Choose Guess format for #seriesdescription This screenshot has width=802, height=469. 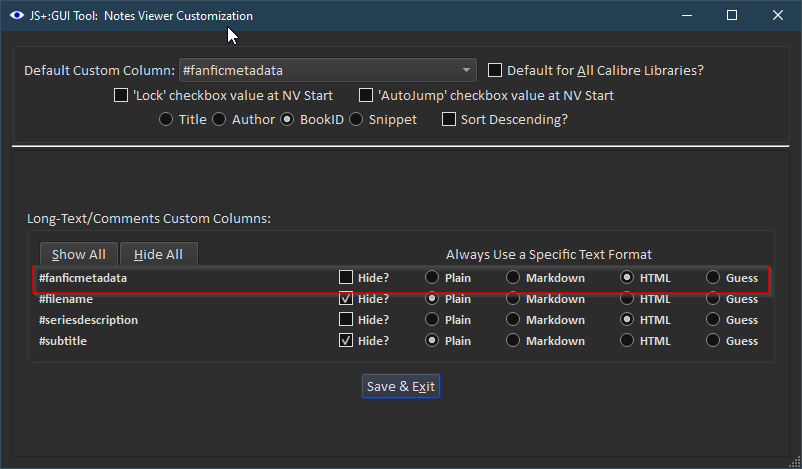[x=713, y=320]
